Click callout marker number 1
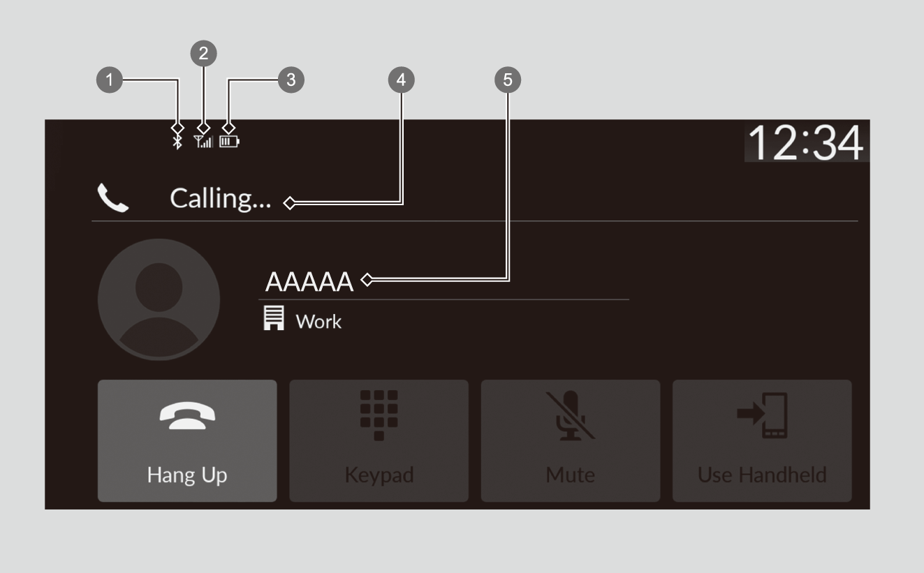Viewport: 924px width, 573px height. [x=109, y=80]
